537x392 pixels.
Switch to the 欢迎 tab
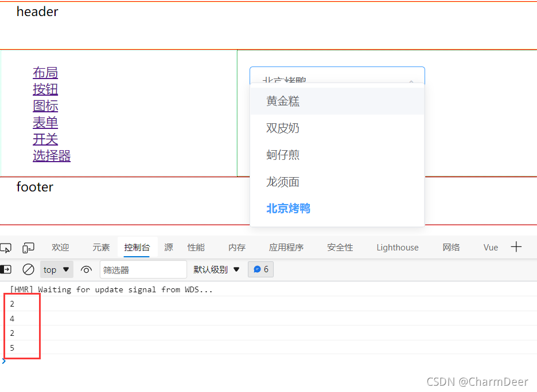(x=60, y=248)
